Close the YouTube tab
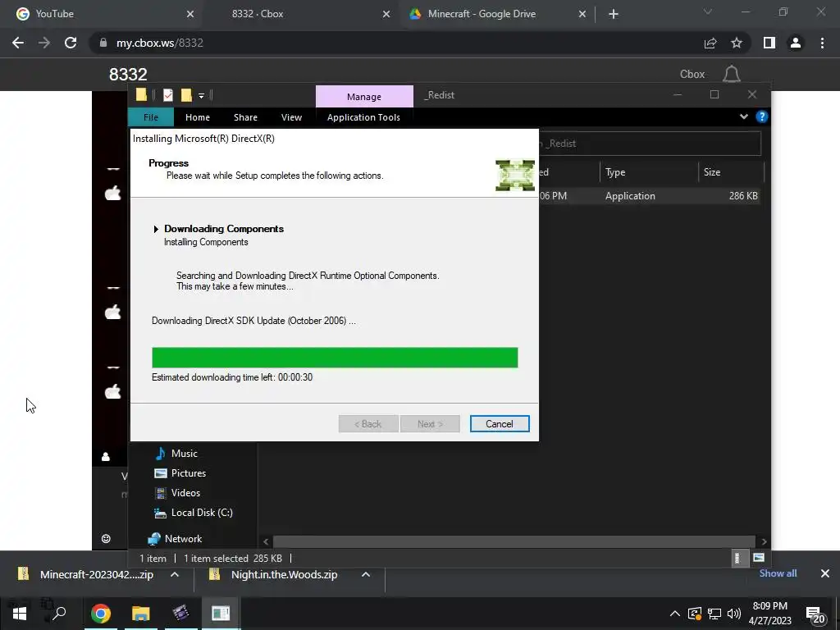840x630 pixels. click(x=190, y=14)
